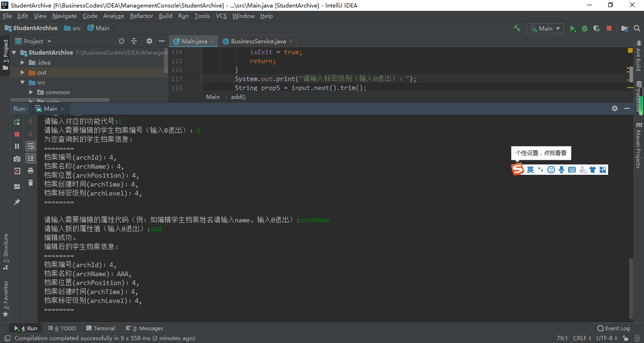The width and height of the screenshot is (644, 343).
Task: Click the microphone voice input on the IME bar
Action: click(561, 170)
